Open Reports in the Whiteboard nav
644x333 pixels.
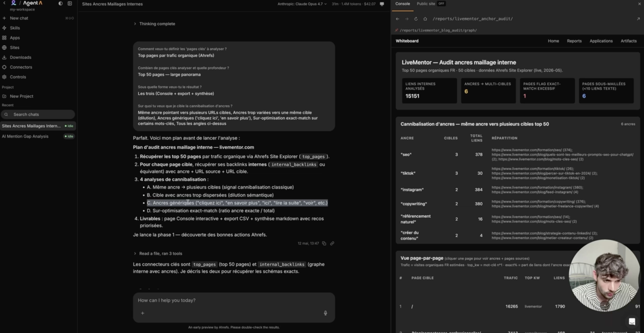pos(574,41)
